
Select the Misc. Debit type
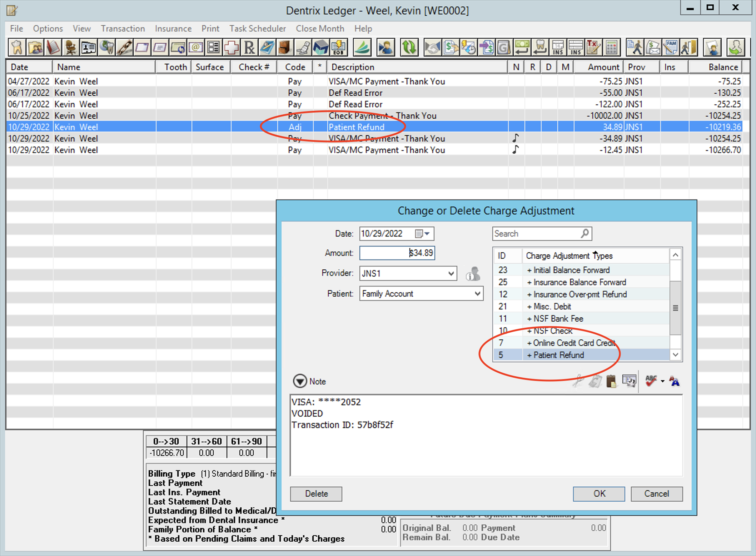(x=582, y=306)
